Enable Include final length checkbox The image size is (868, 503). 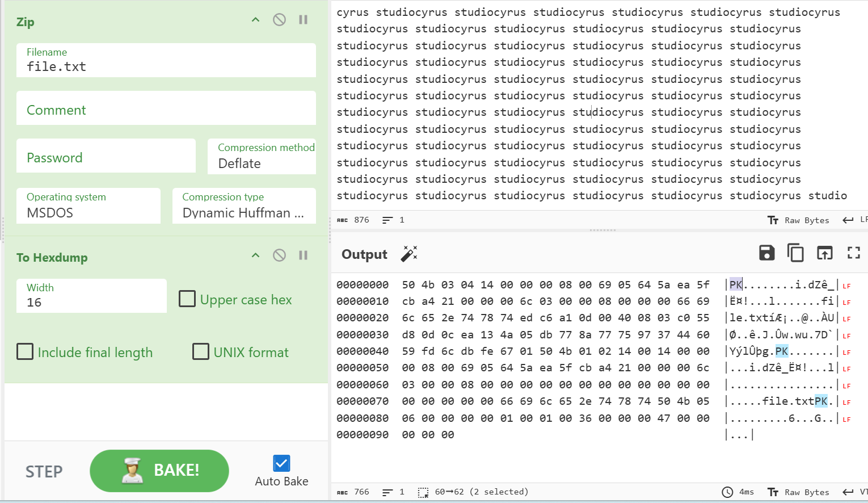pyautogui.click(x=25, y=351)
